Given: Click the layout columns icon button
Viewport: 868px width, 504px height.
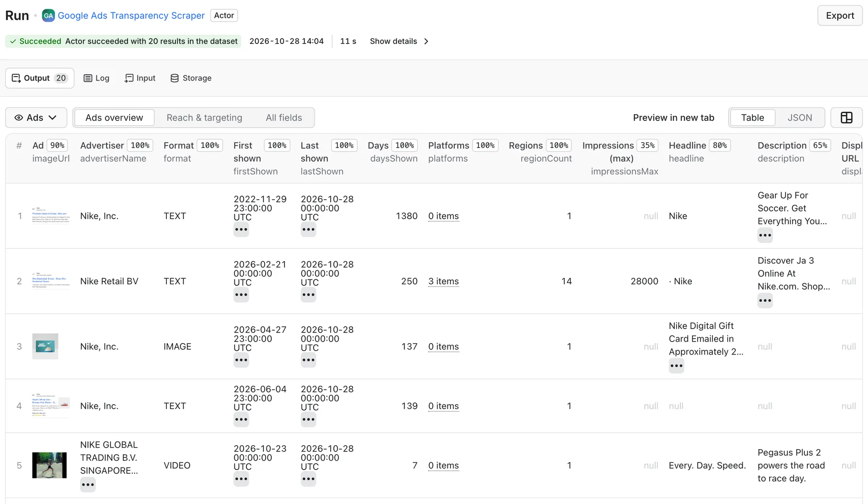Looking at the screenshot, I should click(846, 118).
